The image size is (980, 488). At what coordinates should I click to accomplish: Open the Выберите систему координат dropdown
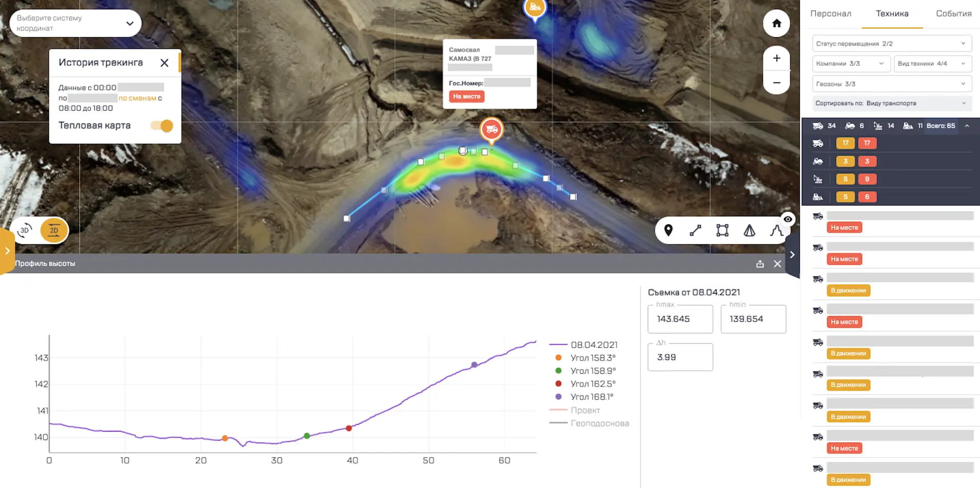[x=75, y=23]
